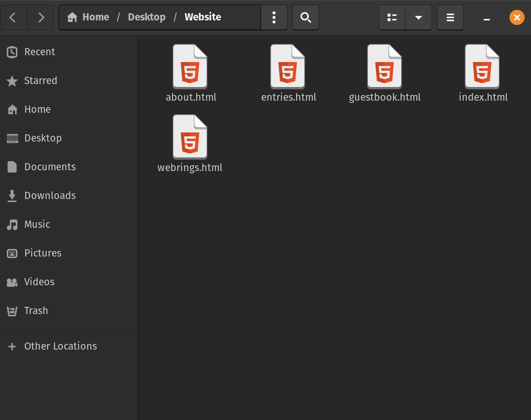
Task: Open the search files magnifier
Action: pos(305,17)
